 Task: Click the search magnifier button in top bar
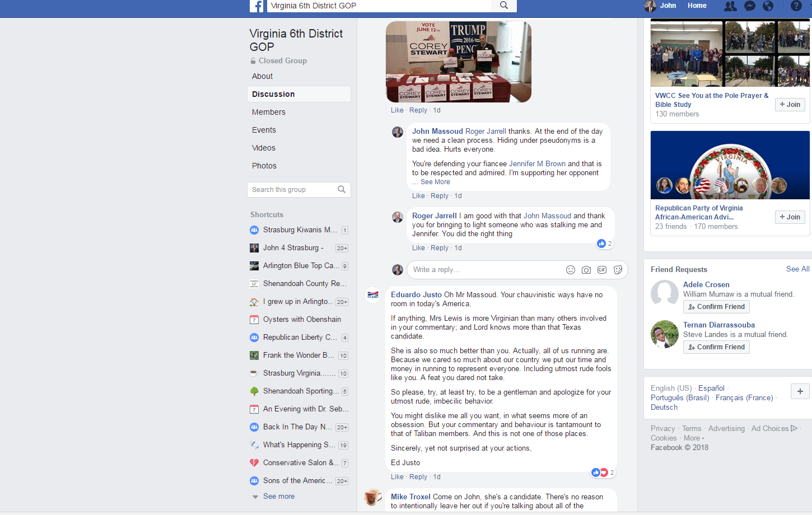504,6
